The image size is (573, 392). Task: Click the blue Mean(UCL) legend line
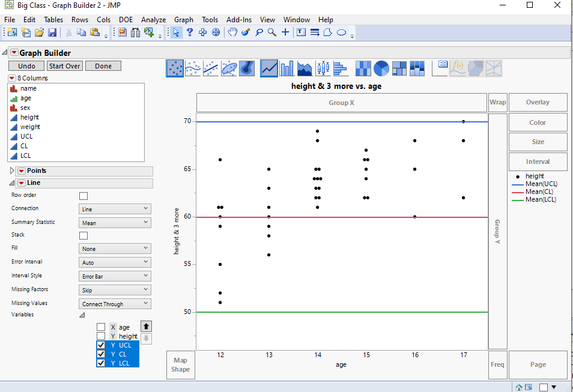(x=518, y=184)
